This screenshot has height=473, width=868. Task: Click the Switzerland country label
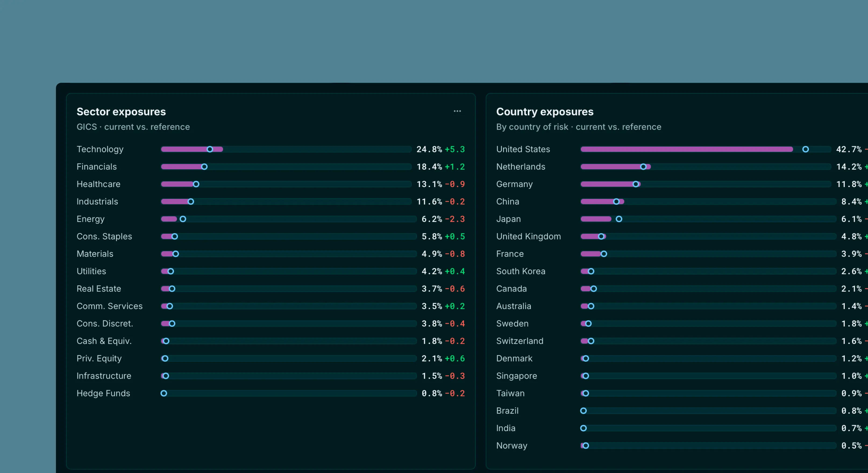tap(520, 341)
